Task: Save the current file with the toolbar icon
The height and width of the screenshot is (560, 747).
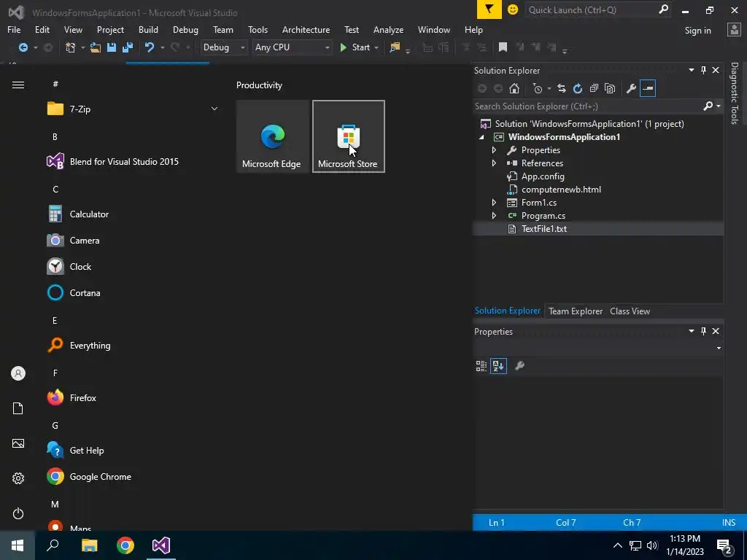Action: click(112, 47)
